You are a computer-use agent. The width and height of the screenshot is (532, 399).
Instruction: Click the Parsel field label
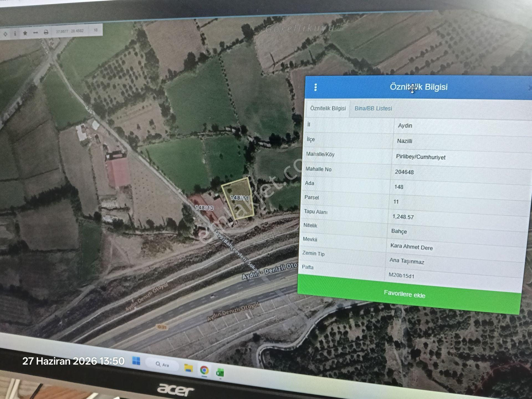(311, 197)
